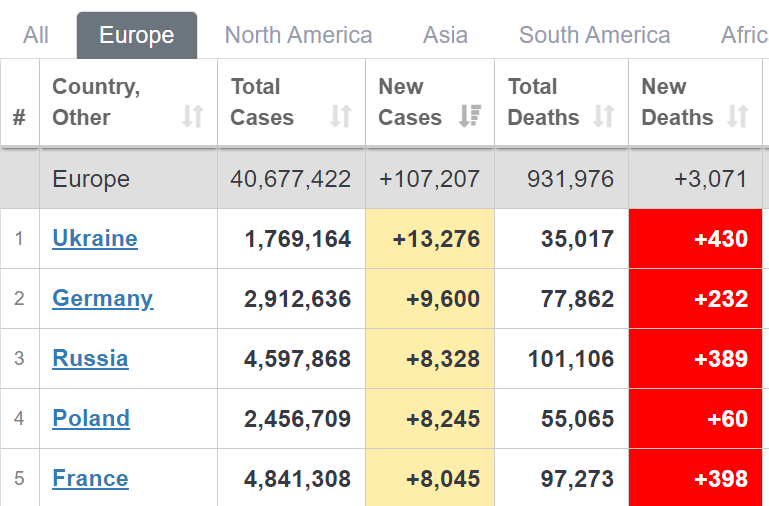769x506 pixels.
Task: Click the Russia country link
Action: pyautogui.click(x=90, y=359)
